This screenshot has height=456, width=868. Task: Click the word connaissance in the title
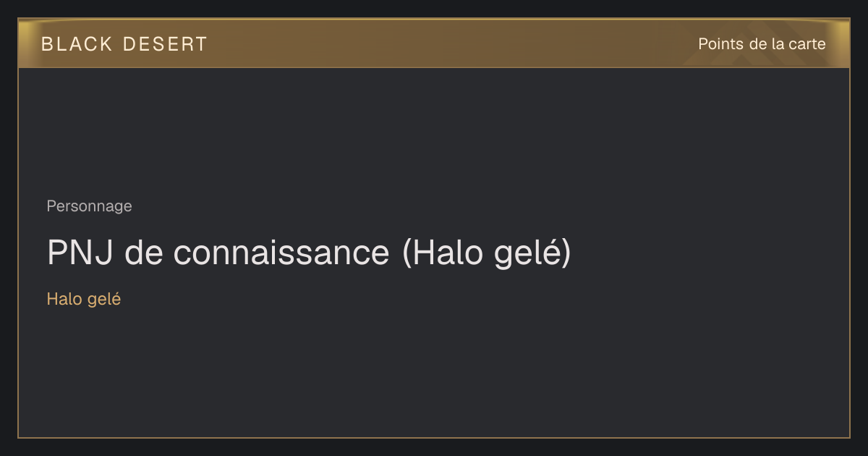click(281, 253)
